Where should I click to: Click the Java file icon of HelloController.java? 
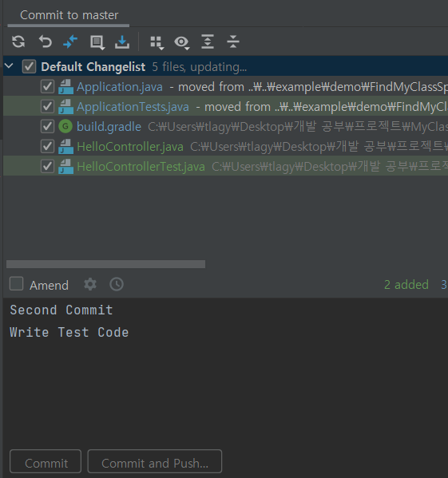pos(65,146)
